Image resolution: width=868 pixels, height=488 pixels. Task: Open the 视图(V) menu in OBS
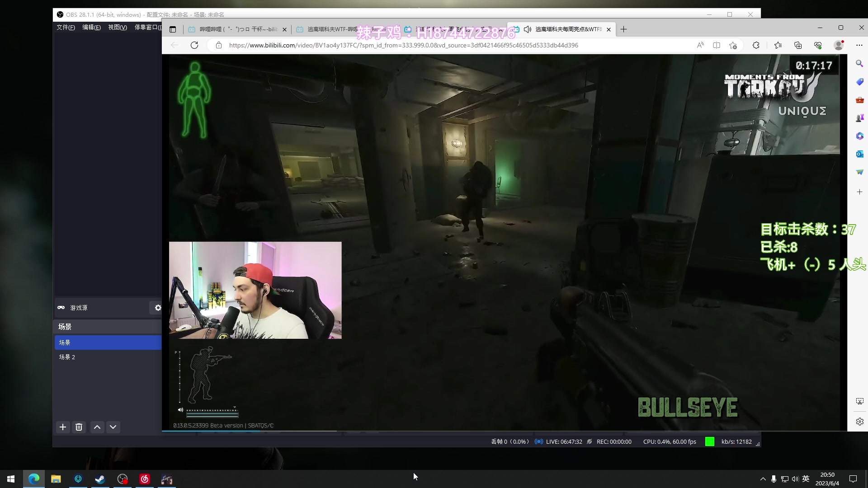[118, 28]
